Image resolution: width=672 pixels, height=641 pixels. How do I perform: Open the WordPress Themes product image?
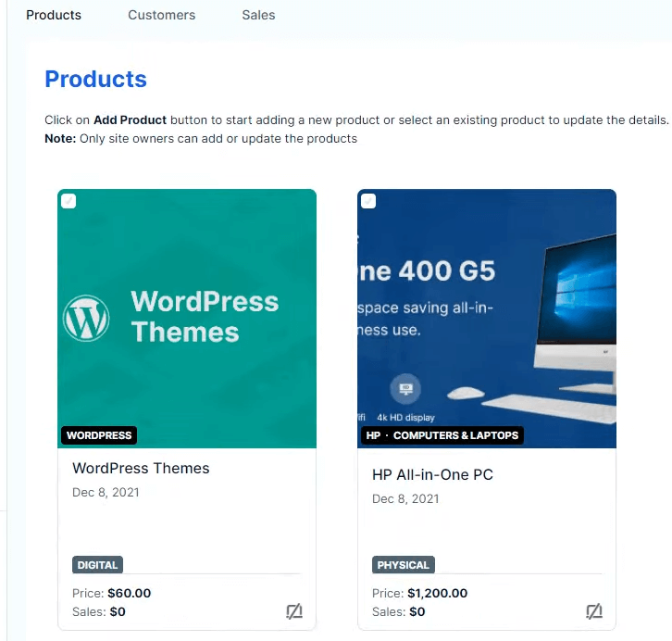tap(187, 319)
